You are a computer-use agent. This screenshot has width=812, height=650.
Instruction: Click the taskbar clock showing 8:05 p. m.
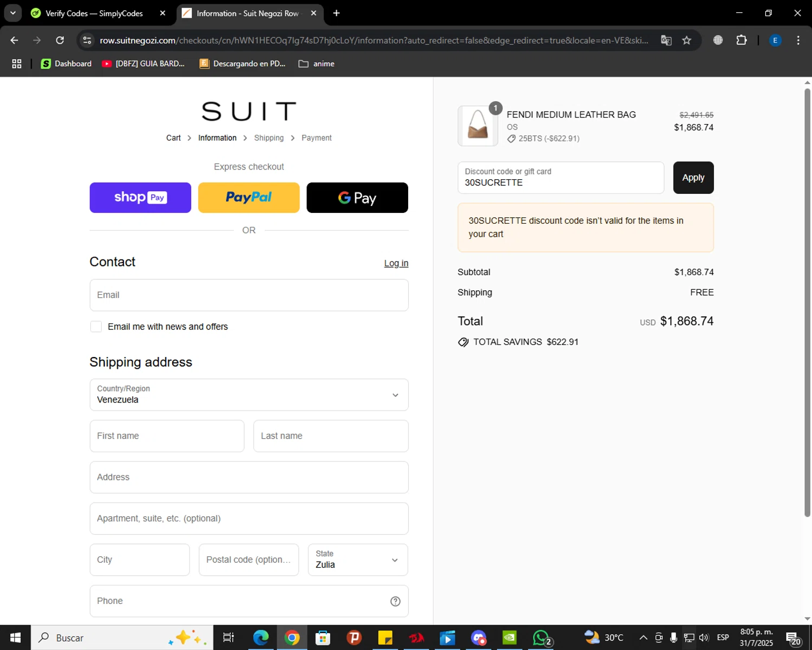pyautogui.click(x=757, y=638)
